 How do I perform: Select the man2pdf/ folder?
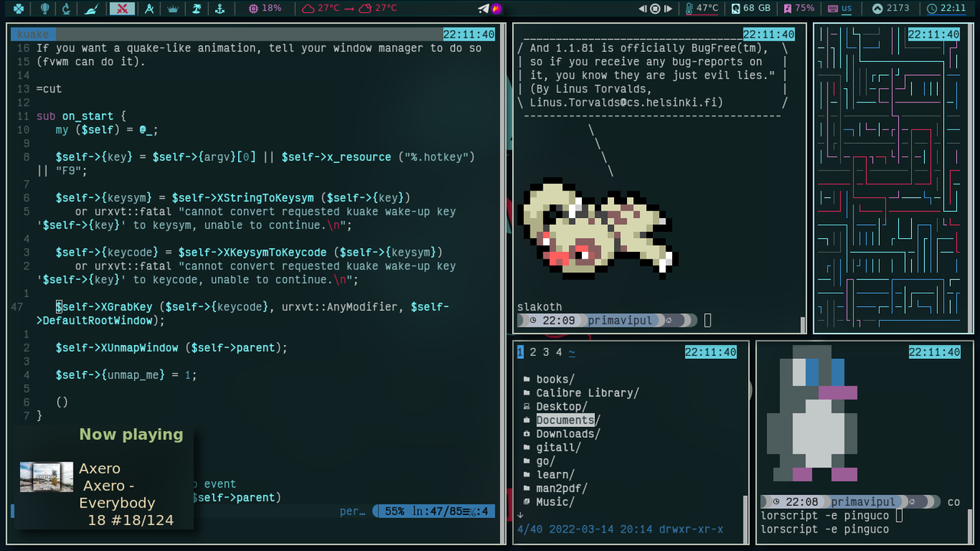tap(562, 489)
